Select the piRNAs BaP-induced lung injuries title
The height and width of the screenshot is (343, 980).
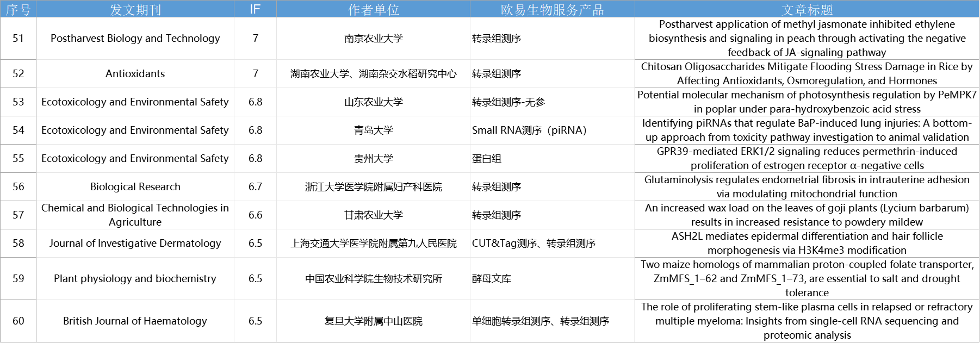(807, 130)
